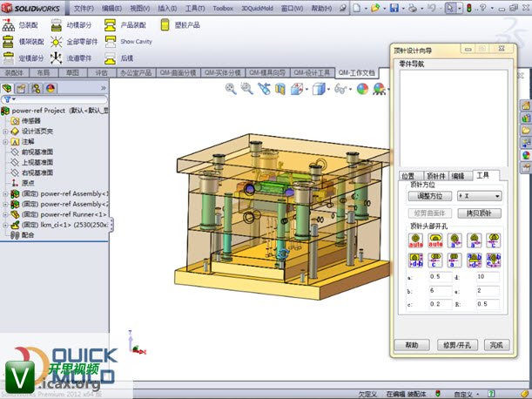Click the 调整方位 button
Screen dimensions: 532x399
click(431, 196)
